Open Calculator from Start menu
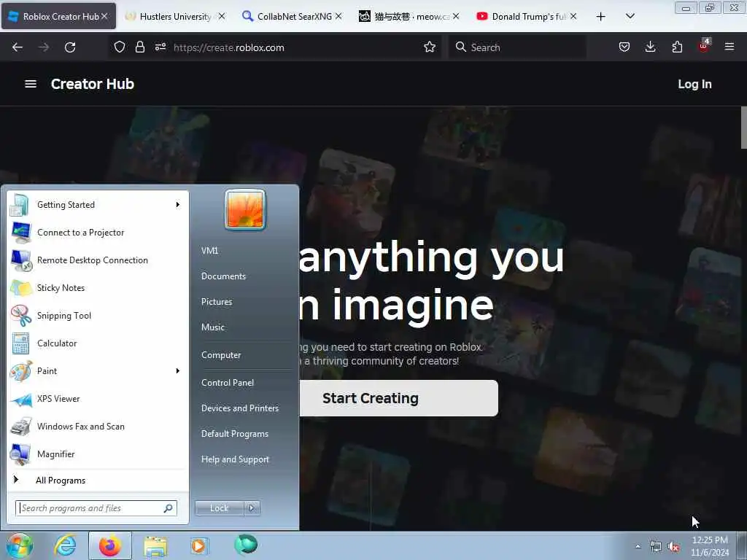Screen dimensions: 747x560 point(98,343)
